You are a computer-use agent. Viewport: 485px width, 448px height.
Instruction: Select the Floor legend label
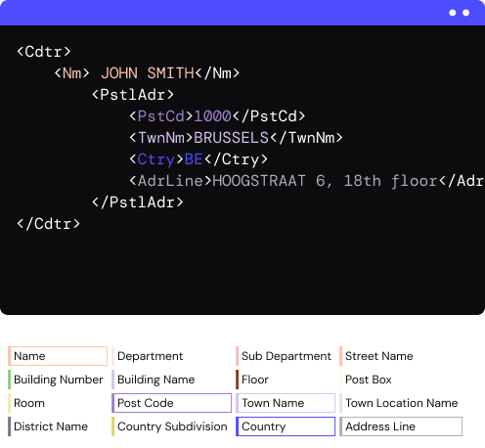(255, 380)
